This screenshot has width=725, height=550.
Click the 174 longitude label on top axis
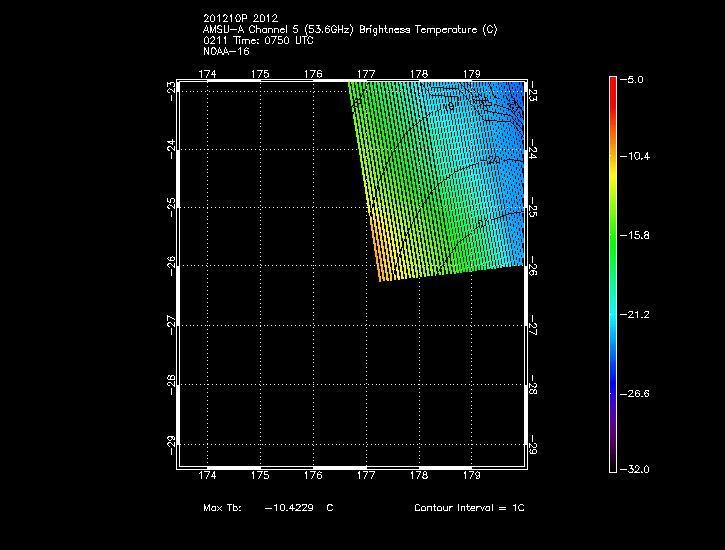pos(207,74)
